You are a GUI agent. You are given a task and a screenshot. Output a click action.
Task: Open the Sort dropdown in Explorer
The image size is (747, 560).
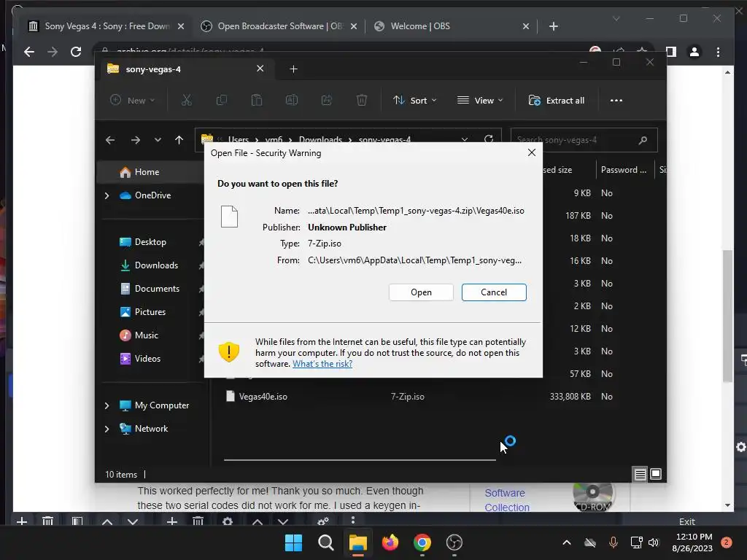point(414,101)
